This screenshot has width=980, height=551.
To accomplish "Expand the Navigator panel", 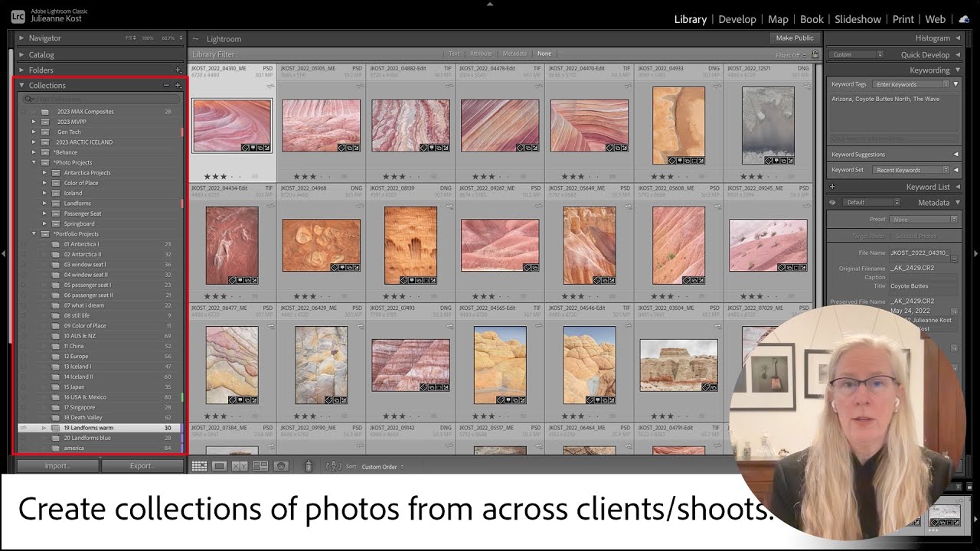I will [x=21, y=38].
